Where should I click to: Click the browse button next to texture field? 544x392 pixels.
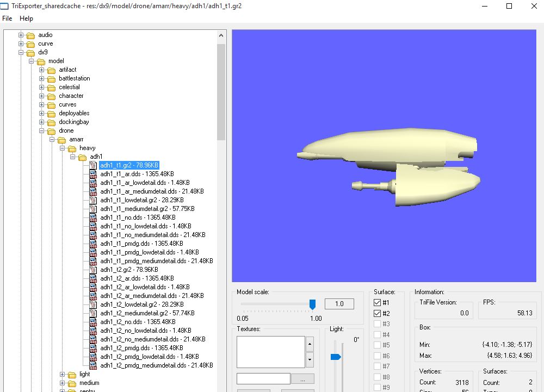tap(302, 378)
